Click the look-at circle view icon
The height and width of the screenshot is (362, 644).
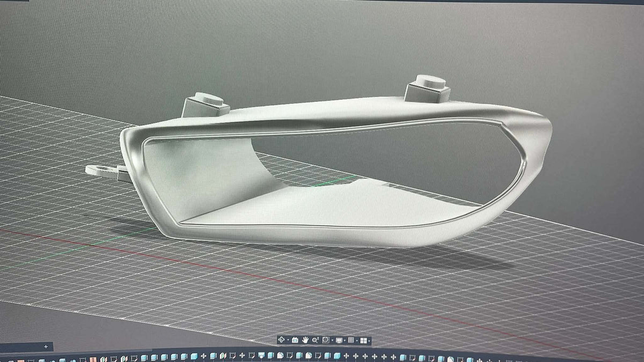point(326,339)
